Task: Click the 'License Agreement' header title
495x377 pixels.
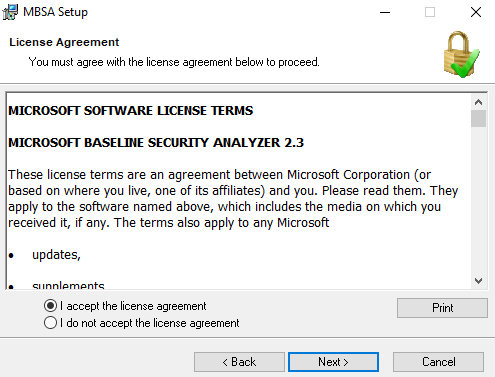Action: 64,42
